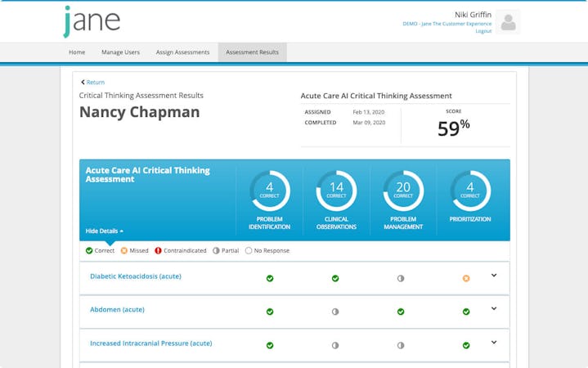This screenshot has height=368, width=588.
Task: Click the PROBLEM MANAGEMENT label
Action: point(403,222)
